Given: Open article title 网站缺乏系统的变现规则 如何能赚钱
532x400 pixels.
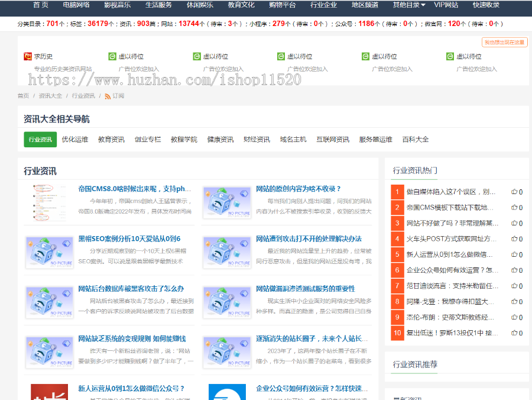Looking at the screenshot, I should tap(132, 338).
